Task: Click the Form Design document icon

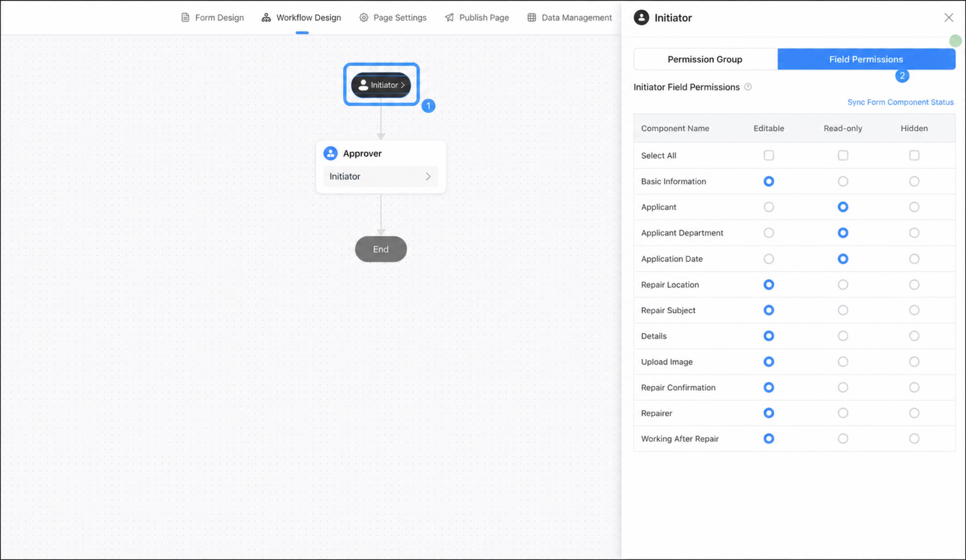Action: [x=185, y=18]
